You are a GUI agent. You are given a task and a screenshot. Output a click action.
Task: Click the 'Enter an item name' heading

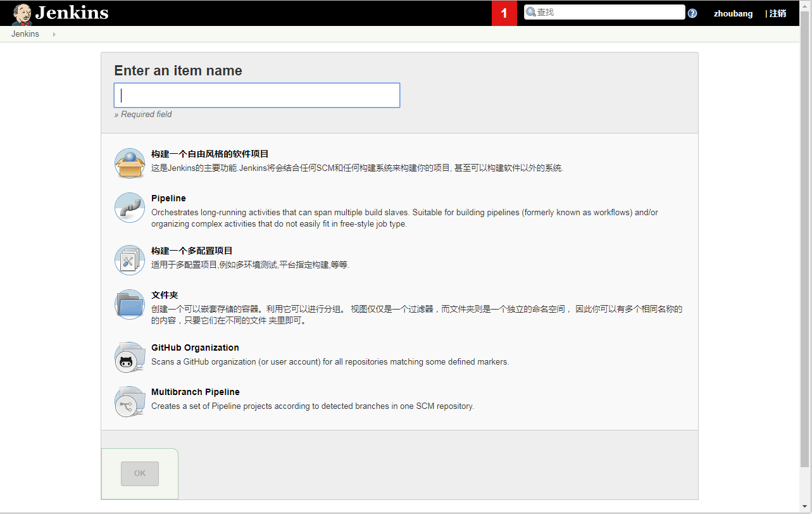(178, 70)
